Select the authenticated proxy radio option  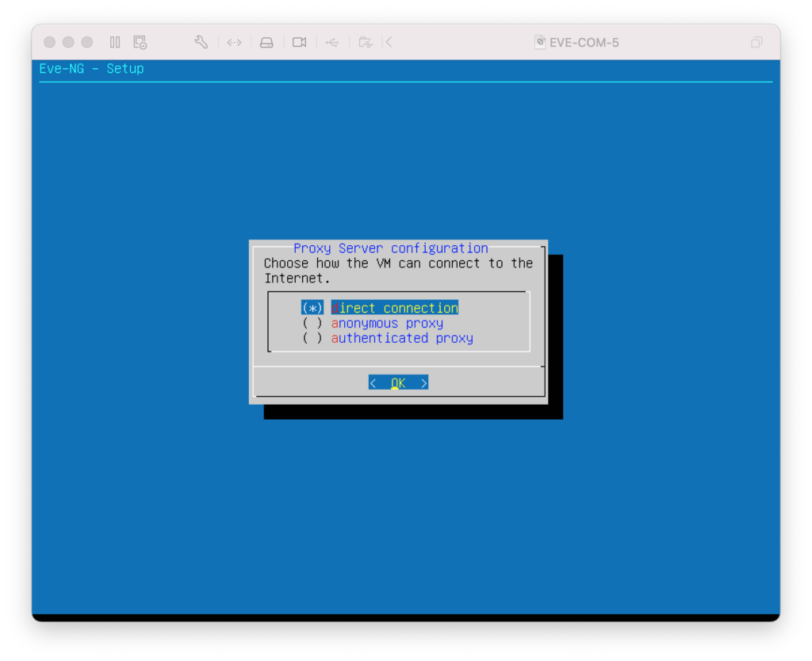(387, 338)
